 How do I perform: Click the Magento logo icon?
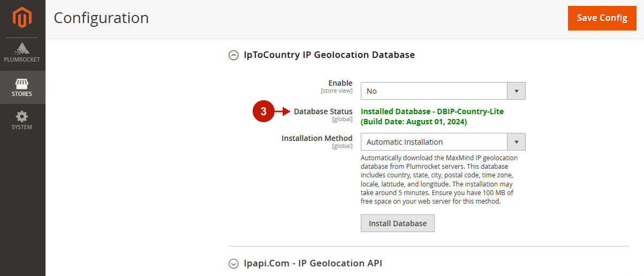click(22, 18)
